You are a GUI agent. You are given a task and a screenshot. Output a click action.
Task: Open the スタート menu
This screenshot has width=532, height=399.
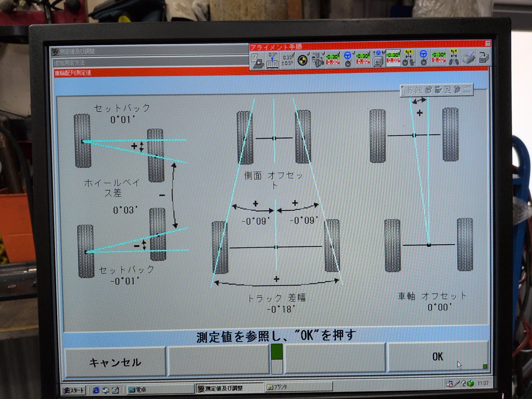(74, 390)
